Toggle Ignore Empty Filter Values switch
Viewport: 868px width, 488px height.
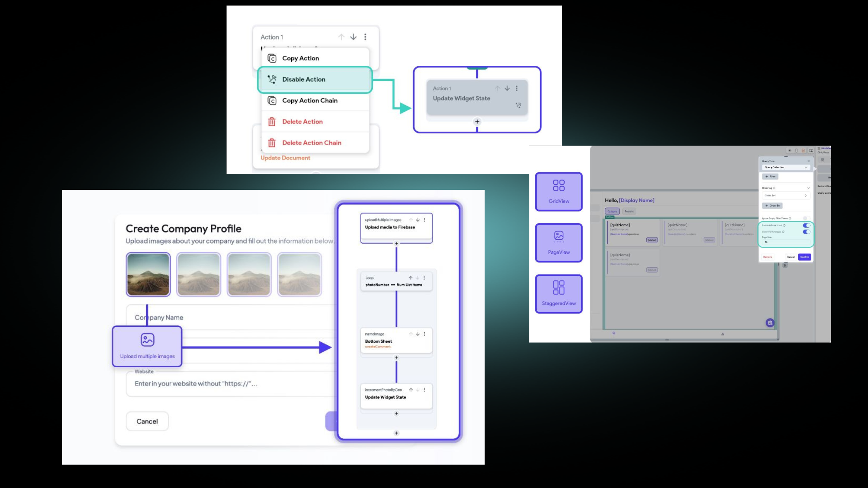pos(806,218)
